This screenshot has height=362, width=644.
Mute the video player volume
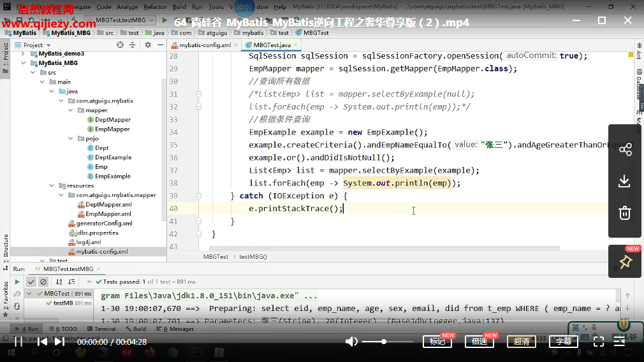[x=351, y=342]
